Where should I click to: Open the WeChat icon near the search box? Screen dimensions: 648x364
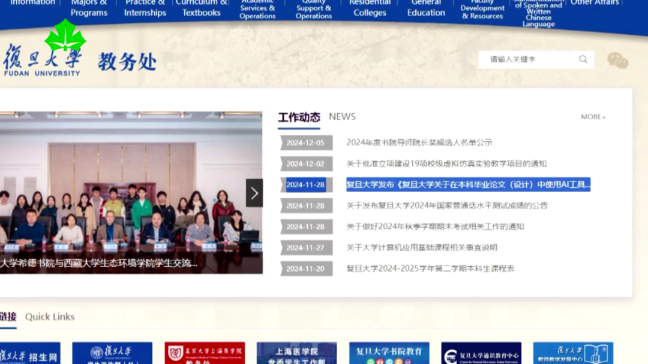(x=618, y=61)
